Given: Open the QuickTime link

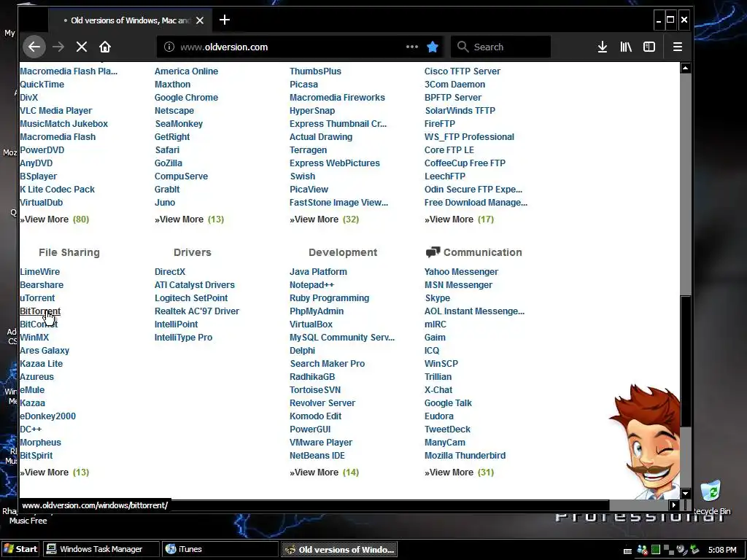Looking at the screenshot, I should tap(42, 85).
